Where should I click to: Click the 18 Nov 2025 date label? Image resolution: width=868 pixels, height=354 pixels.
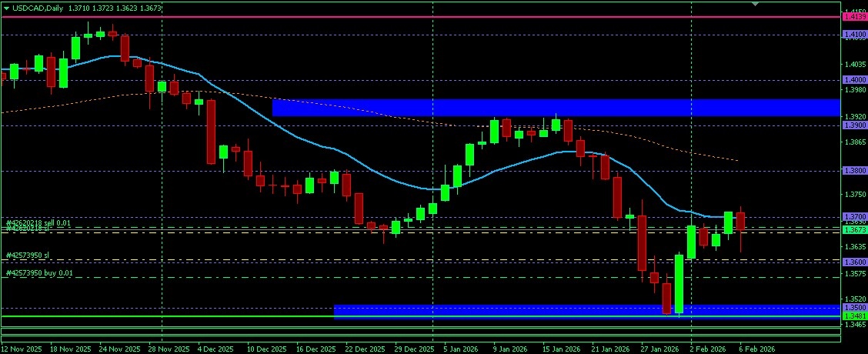[x=69, y=349]
